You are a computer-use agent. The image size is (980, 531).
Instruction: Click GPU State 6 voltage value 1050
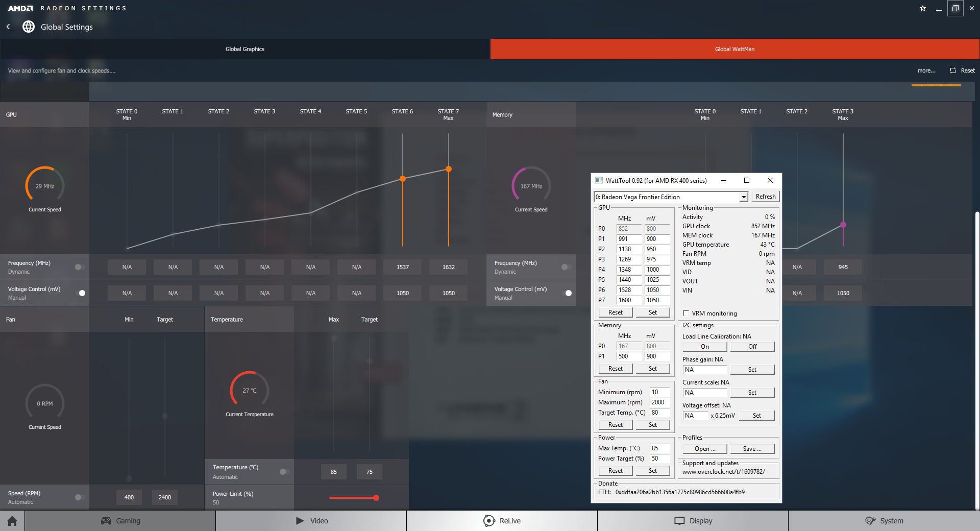(403, 293)
